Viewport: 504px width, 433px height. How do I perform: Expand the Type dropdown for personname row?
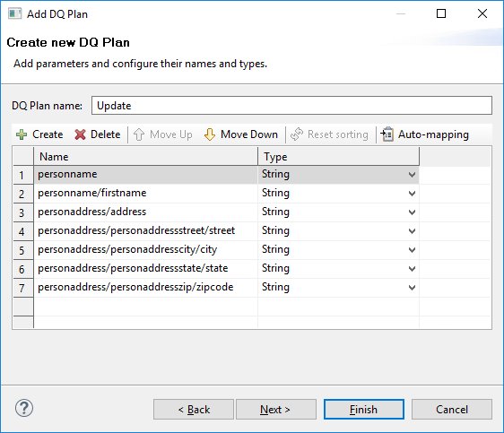pos(412,175)
